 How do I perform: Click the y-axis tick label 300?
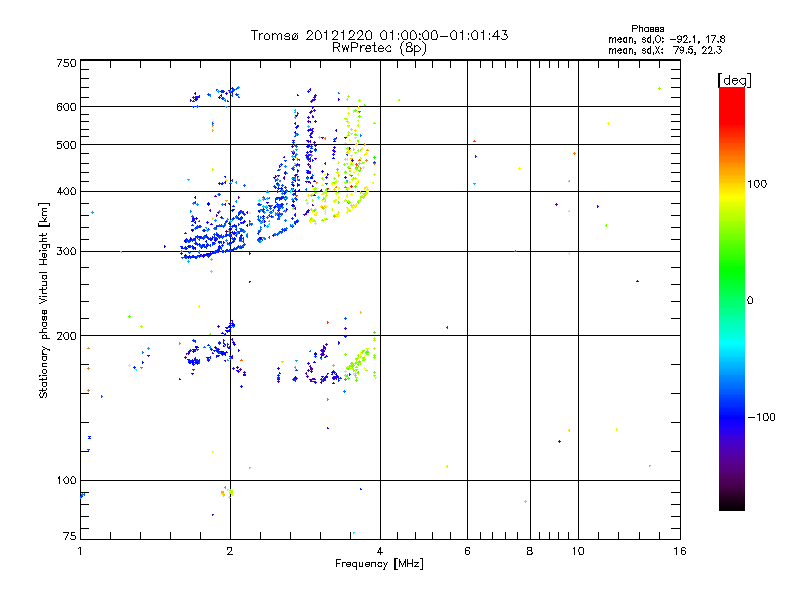[x=66, y=252]
